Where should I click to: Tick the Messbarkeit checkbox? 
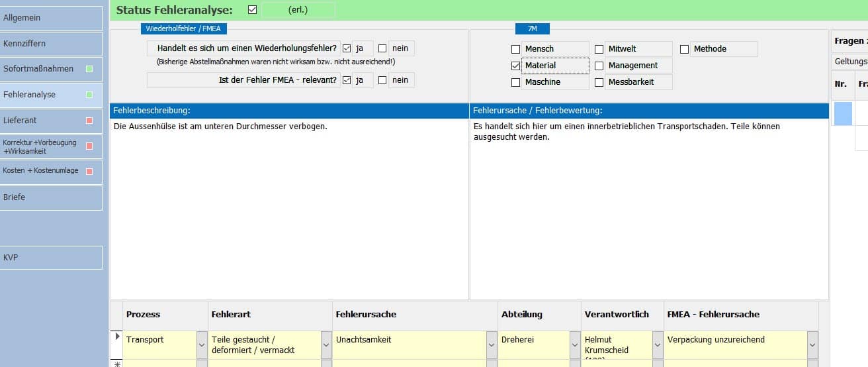pyautogui.click(x=599, y=82)
